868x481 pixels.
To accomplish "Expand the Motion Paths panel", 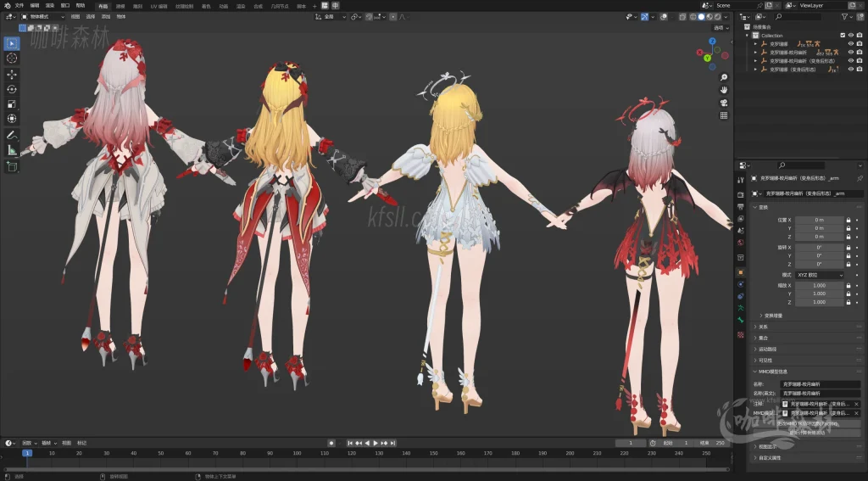I will 765,350.
